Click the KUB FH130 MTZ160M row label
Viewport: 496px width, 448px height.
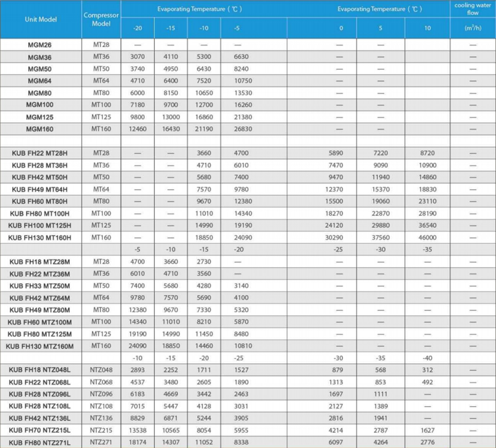click(40, 346)
